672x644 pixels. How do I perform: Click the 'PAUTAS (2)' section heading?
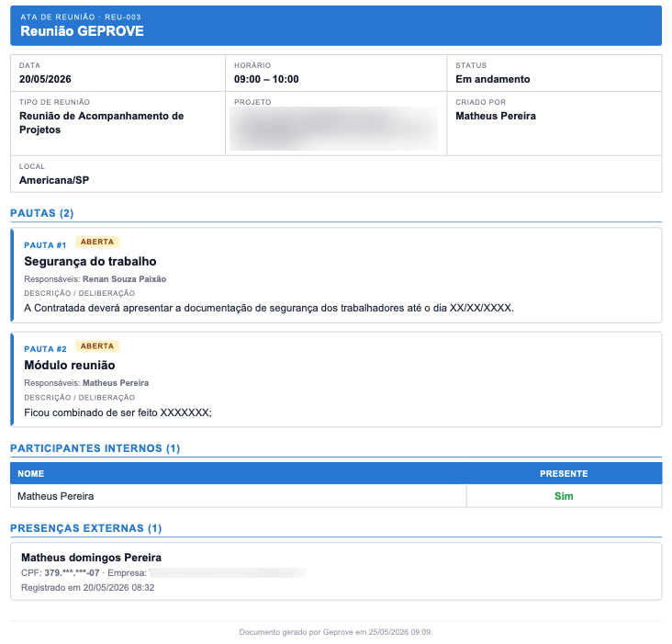pyautogui.click(x=42, y=213)
